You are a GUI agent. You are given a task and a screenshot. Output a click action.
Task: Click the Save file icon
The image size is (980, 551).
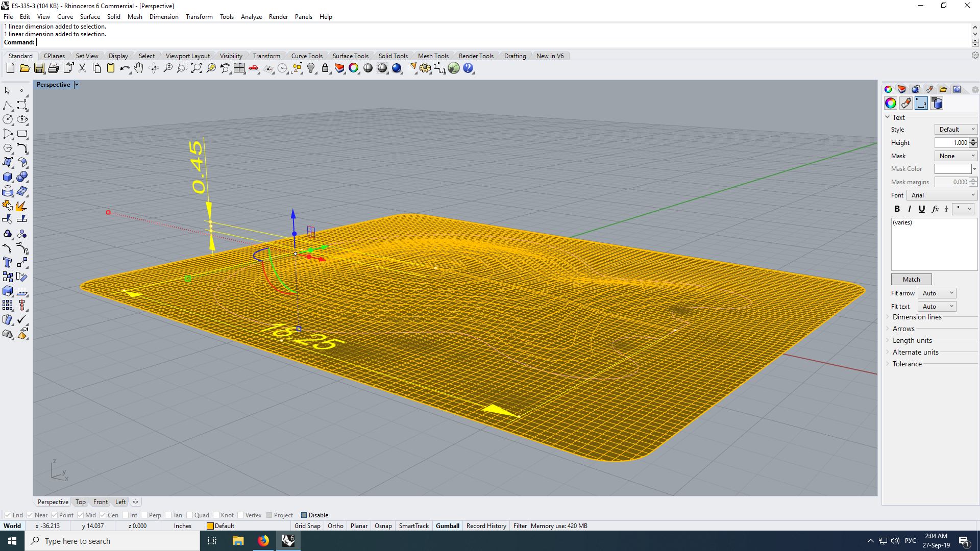pos(39,68)
